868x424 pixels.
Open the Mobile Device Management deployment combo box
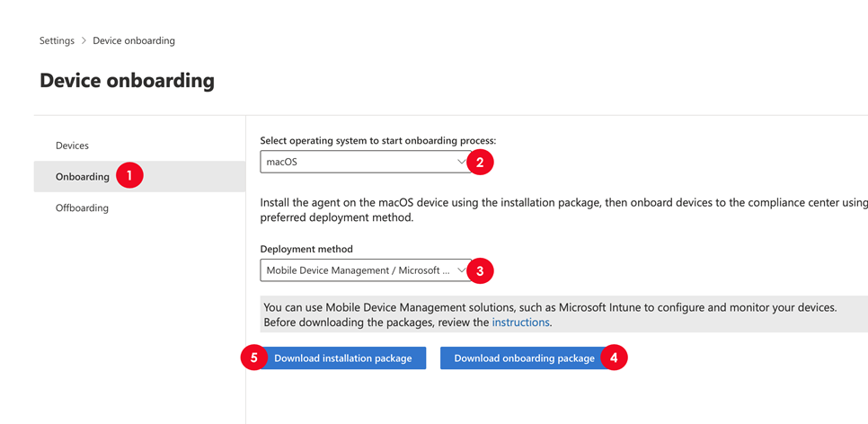point(366,270)
